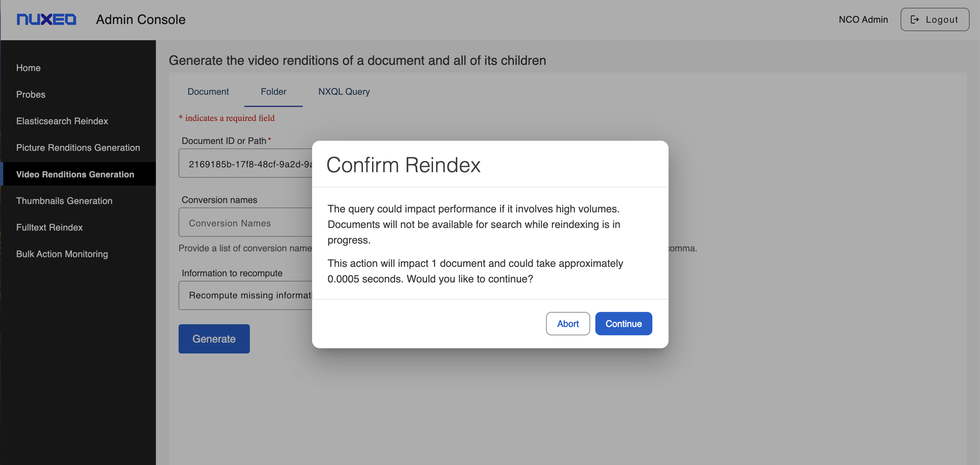Click the Logout button
This screenshot has width=980, height=465.
[934, 19]
